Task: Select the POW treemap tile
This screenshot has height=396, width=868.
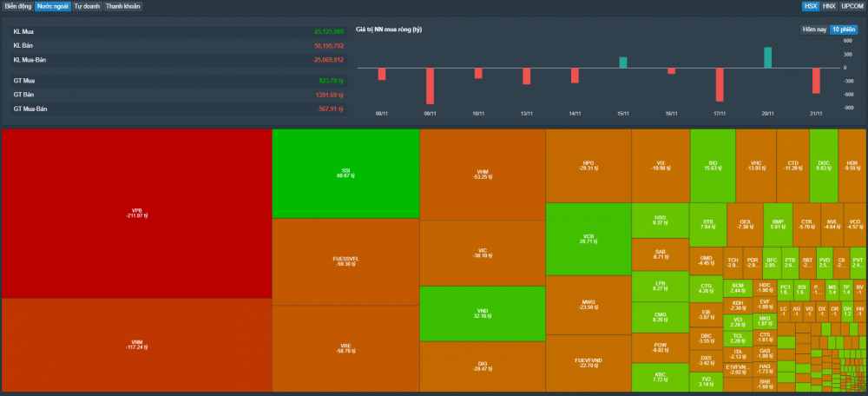Action: click(661, 348)
